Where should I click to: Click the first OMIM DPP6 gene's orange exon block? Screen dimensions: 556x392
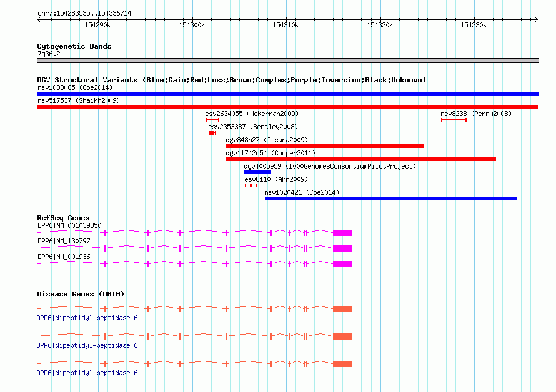[342, 309]
